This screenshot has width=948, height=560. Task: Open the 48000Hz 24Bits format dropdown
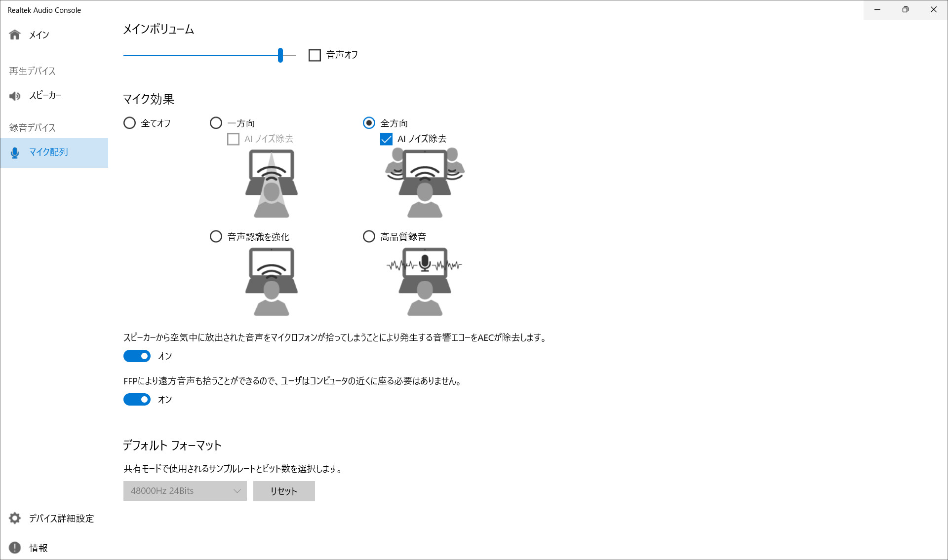tap(185, 491)
